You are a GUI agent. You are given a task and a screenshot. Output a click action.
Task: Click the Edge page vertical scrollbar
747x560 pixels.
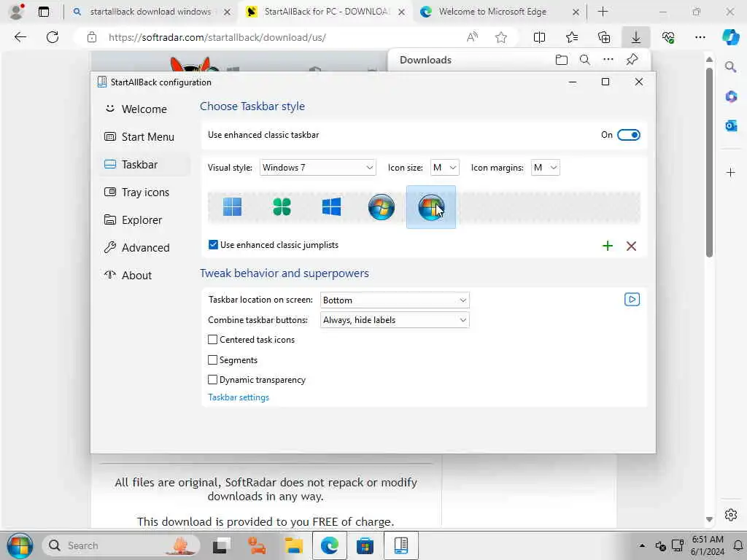pyautogui.click(x=709, y=162)
